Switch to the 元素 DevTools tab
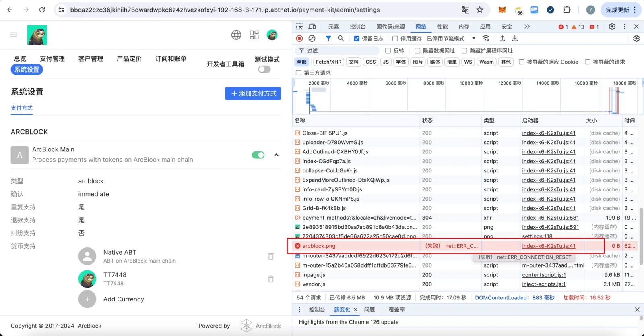Screen dimensions: 644x336 pos(333,27)
